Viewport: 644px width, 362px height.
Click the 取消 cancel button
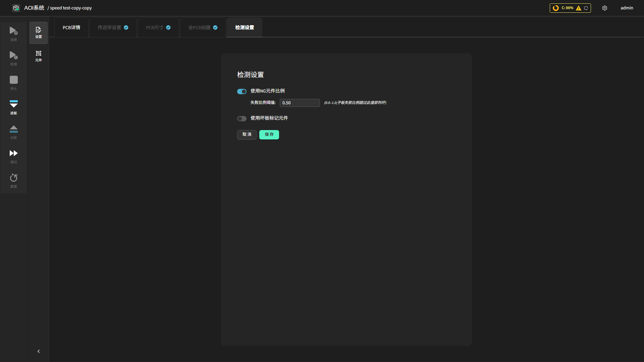pos(247,135)
